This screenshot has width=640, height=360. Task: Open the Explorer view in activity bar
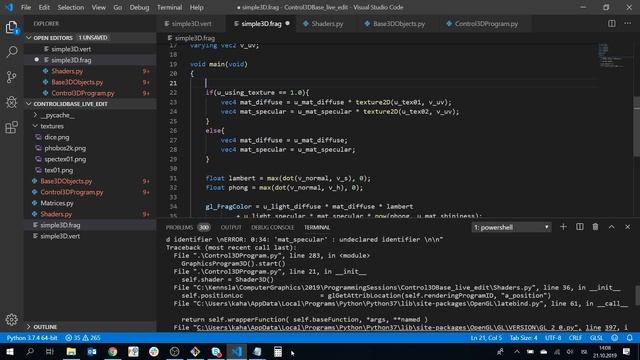(11, 28)
